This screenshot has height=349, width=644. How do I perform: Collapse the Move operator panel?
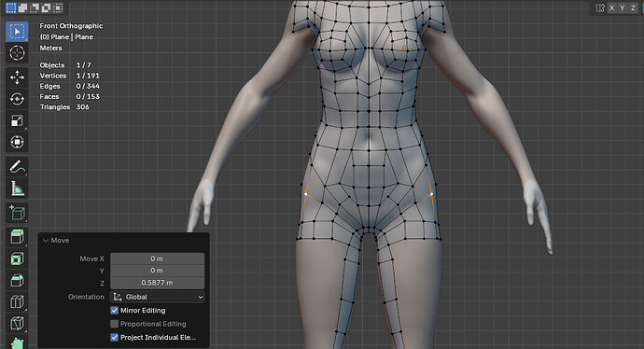tap(46, 241)
